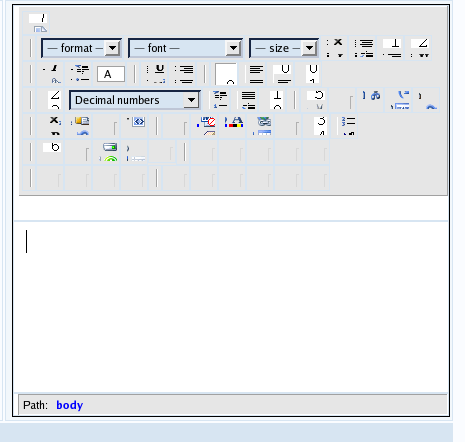Click the Path label in the status bar
Screen dimensions: 465x442
35,405
